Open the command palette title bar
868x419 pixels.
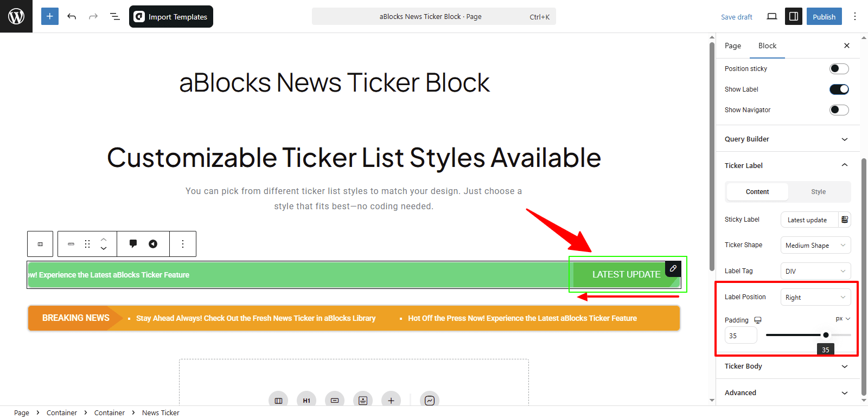pyautogui.click(x=433, y=16)
